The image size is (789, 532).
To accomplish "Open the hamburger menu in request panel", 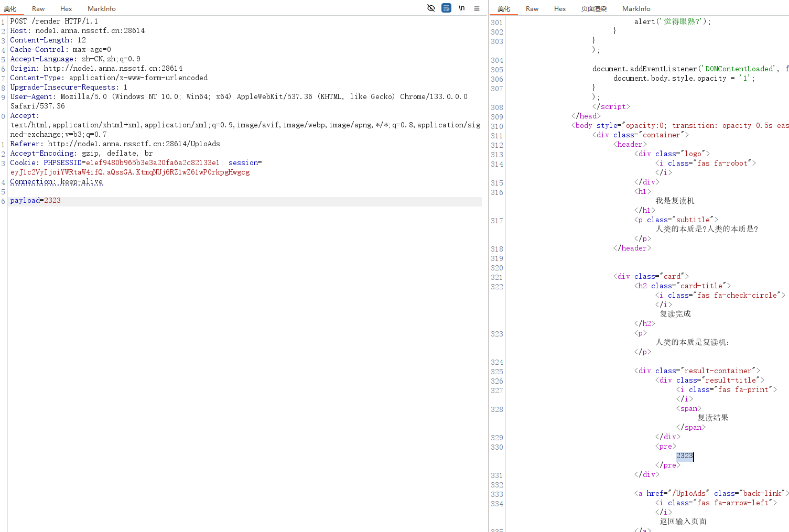I will coord(477,8).
